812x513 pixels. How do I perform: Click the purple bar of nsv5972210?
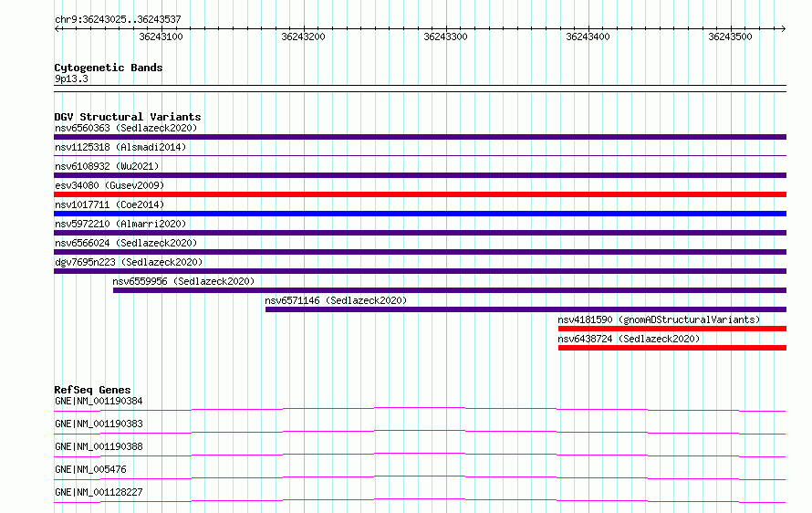click(x=420, y=233)
